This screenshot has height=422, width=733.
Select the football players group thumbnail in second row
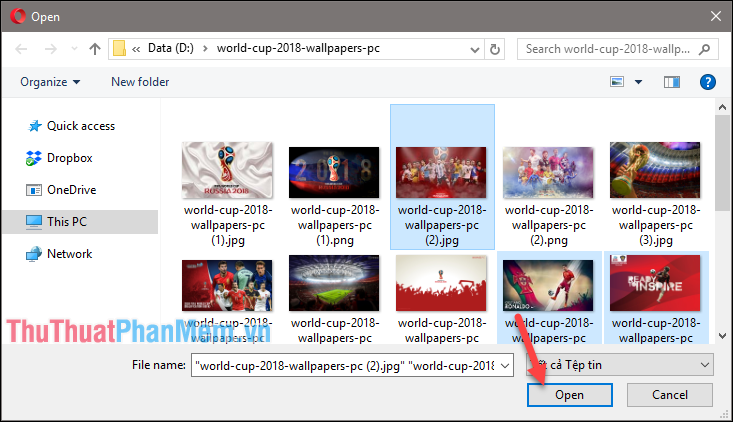point(227,286)
